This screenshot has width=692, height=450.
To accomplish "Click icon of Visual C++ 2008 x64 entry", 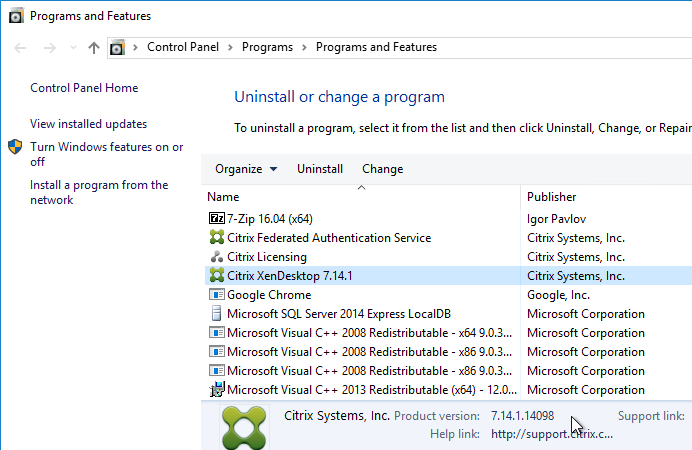I will tap(217, 332).
